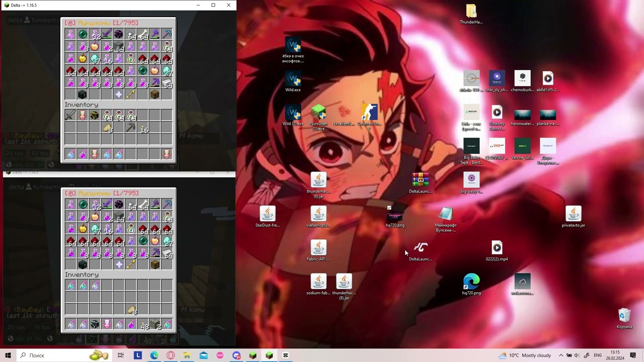Select the netherite axe in upper auction window
This screenshot has width=644, height=362.
point(155,34)
